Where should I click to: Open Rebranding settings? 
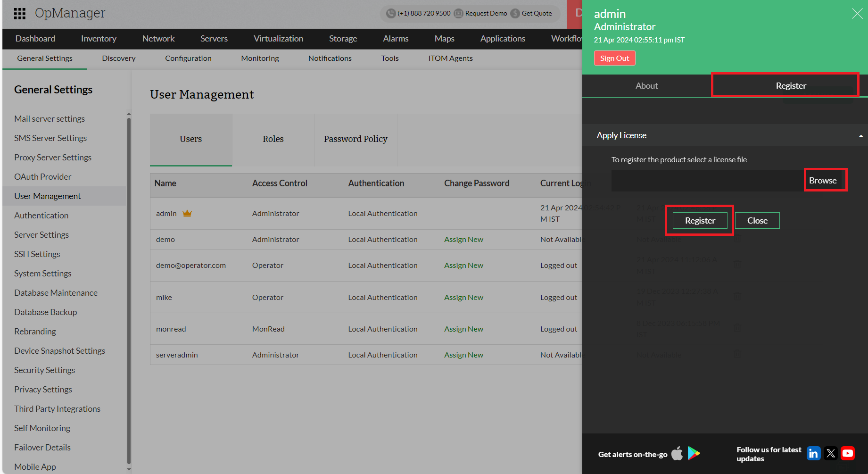[35, 332]
